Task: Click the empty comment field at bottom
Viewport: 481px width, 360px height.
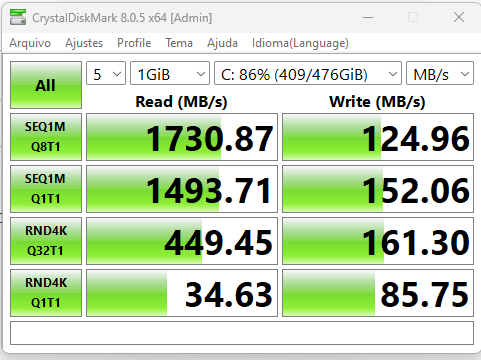Action: coord(242,333)
